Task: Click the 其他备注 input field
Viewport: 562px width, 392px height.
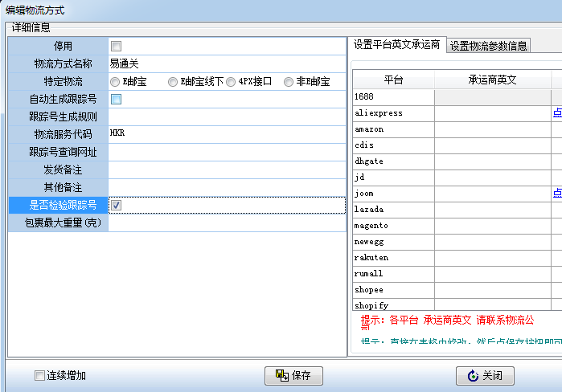Action: [227, 187]
